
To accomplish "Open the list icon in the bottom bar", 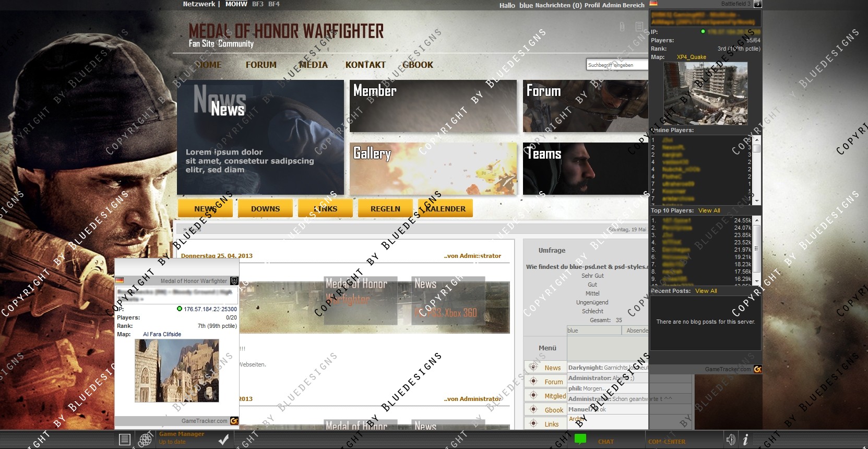I will 124,440.
